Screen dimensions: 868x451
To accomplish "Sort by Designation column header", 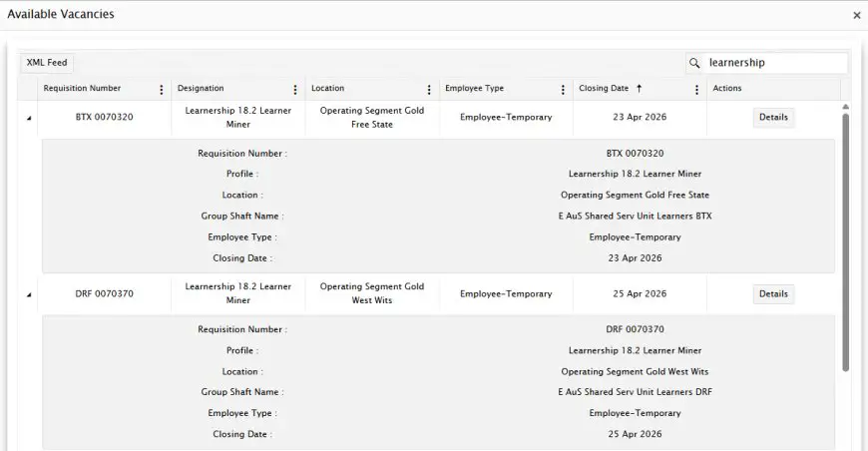I will (x=201, y=89).
